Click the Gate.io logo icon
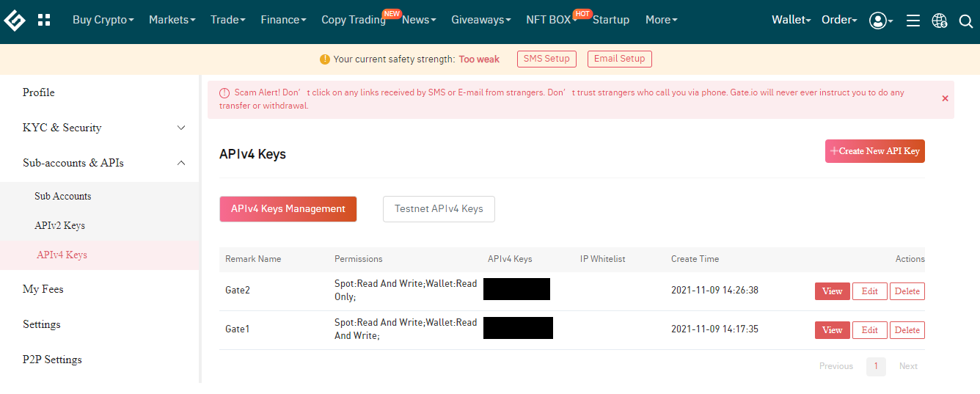This screenshot has width=980, height=394. (x=14, y=20)
